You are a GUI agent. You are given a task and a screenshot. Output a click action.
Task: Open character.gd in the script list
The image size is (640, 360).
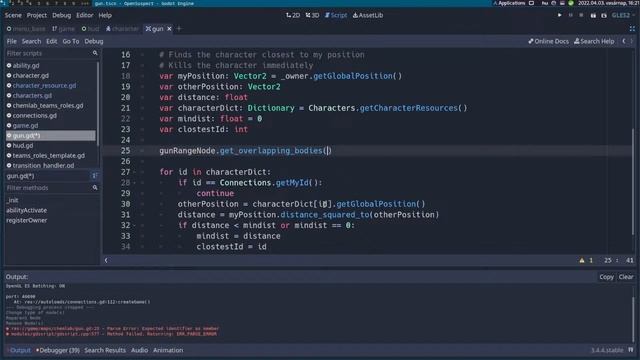point(31,76)
